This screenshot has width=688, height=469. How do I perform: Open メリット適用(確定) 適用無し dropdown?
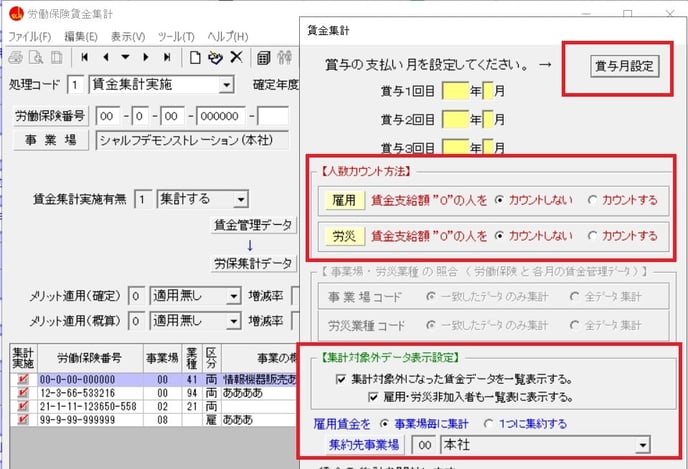pyautogui.click(x=234, y=296)
